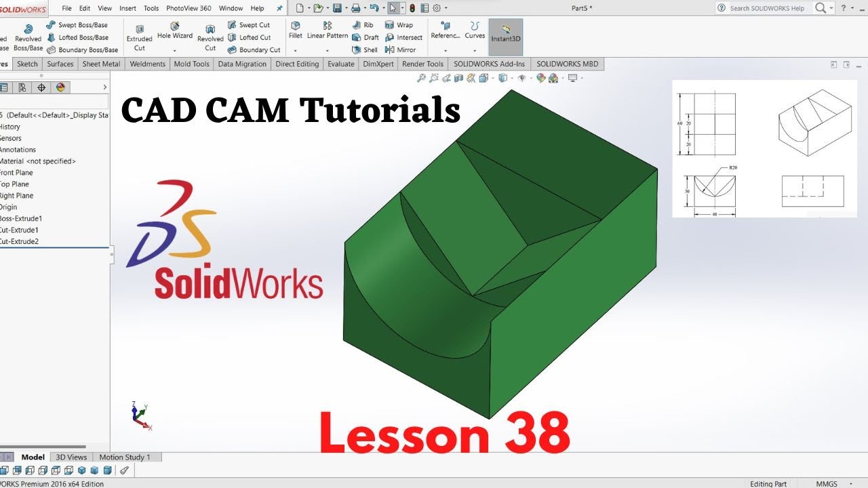
Task: Click the Print icon
Action: click(x=355, y=8)
